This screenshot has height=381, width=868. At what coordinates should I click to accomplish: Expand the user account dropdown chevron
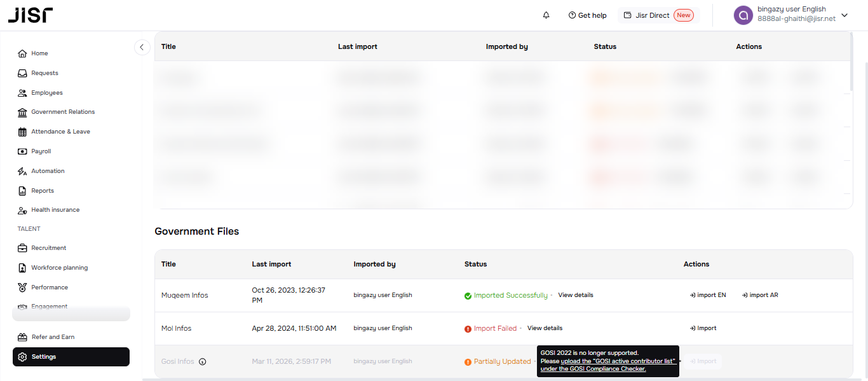844,15
